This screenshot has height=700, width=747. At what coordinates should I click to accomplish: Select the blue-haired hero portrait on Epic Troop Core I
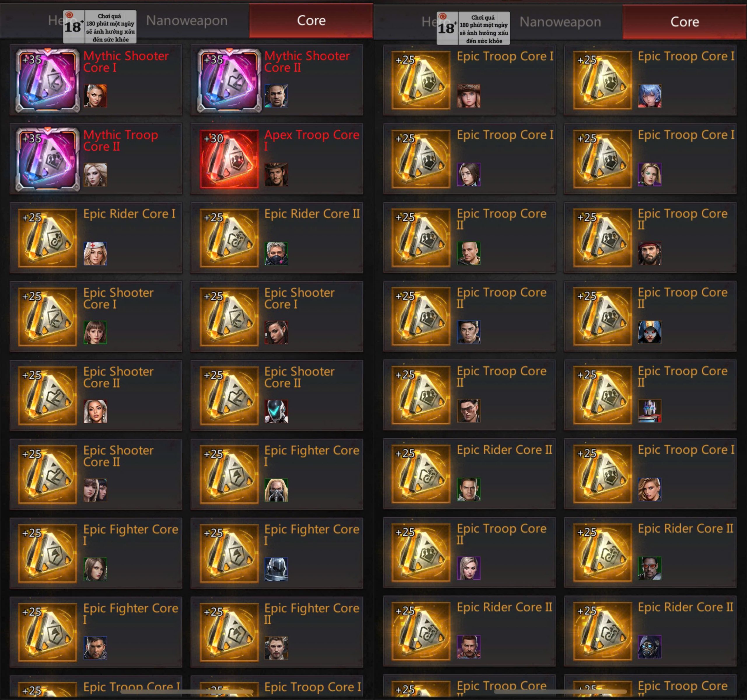(x=650, y=96)
